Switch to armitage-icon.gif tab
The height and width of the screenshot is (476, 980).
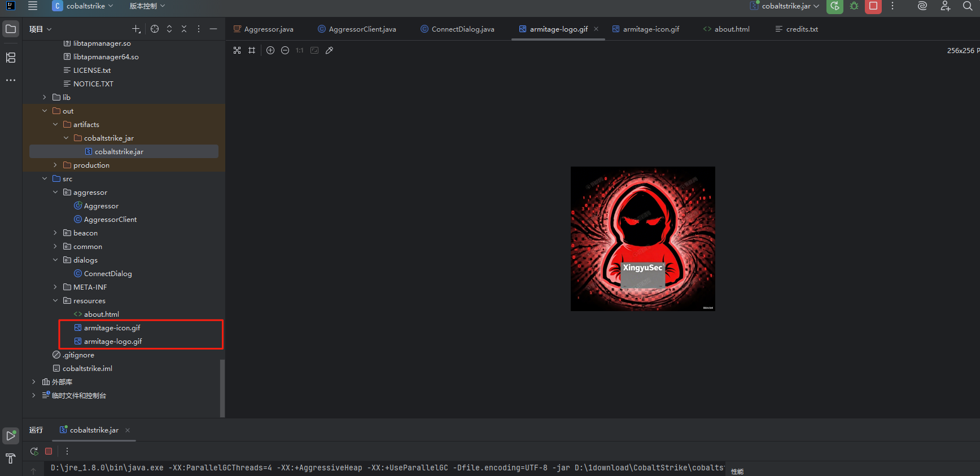point(646,29)
